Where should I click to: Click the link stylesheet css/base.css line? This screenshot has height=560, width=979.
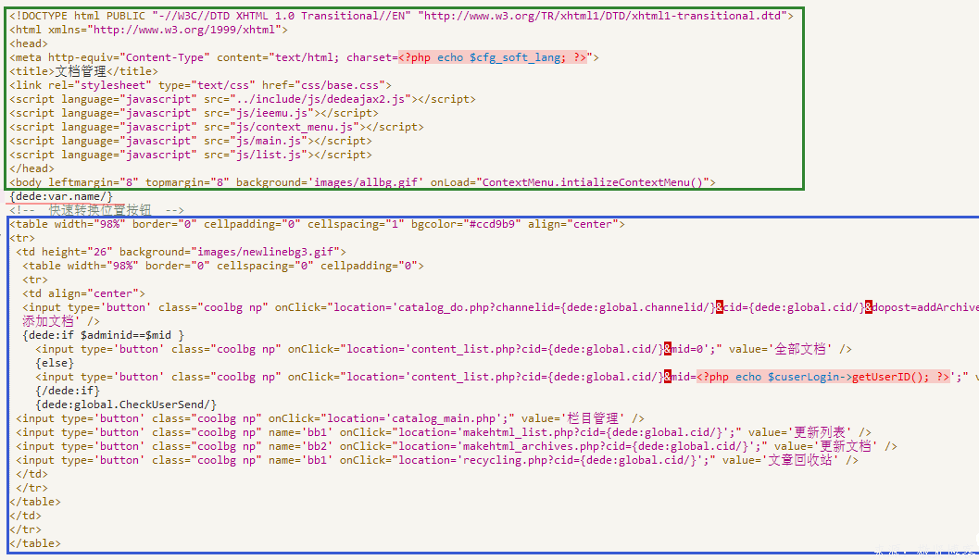point(200,85)
